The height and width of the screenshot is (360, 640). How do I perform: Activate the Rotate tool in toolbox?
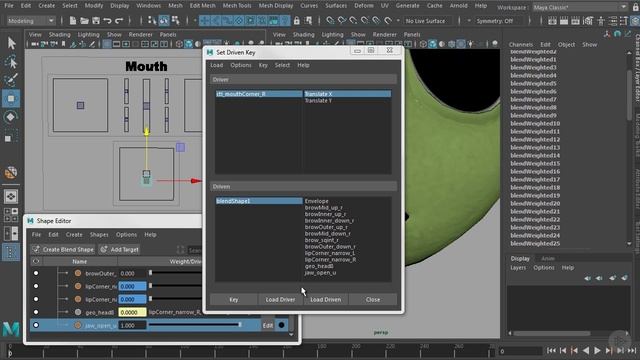click(11, 117)
